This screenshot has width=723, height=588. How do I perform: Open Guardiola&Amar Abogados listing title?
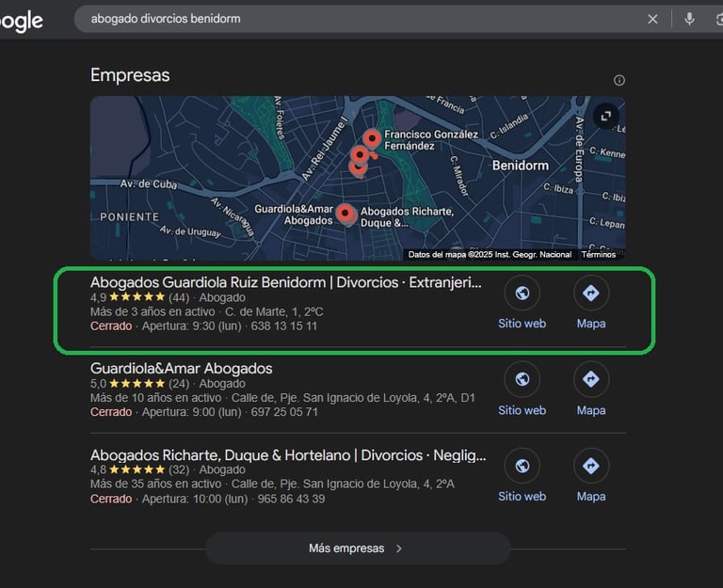181,369
